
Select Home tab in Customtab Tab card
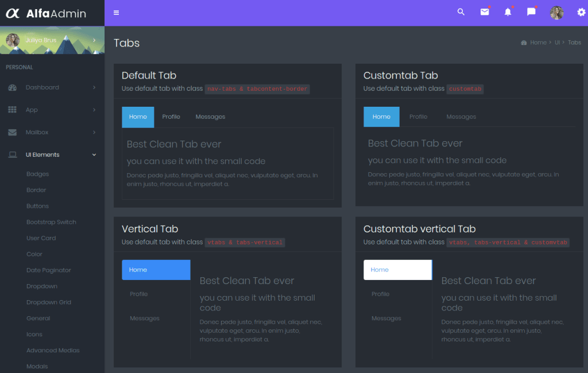pos(381,116)
